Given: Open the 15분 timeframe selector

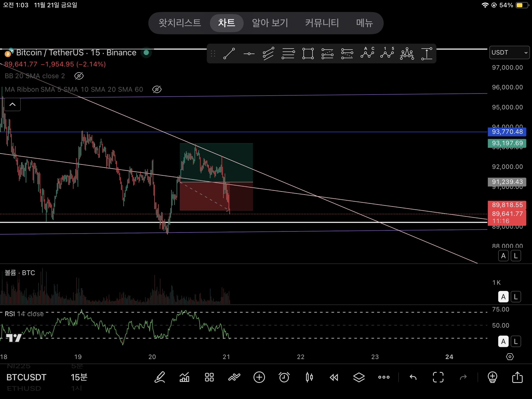Looking at the screenshot, I should [x=79, y=377].
